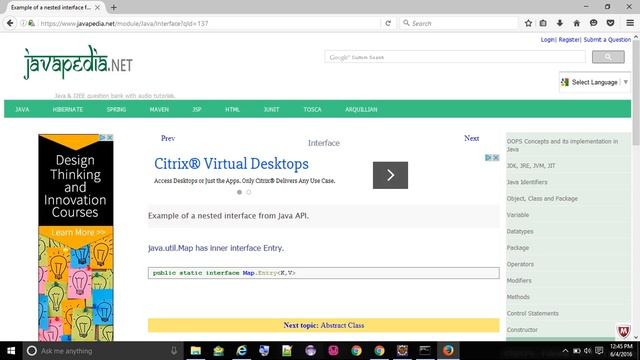The height and width of the screenshot is (360, 640).
Task: Open the MAVEN navigation menu
Action: (159, 109)
